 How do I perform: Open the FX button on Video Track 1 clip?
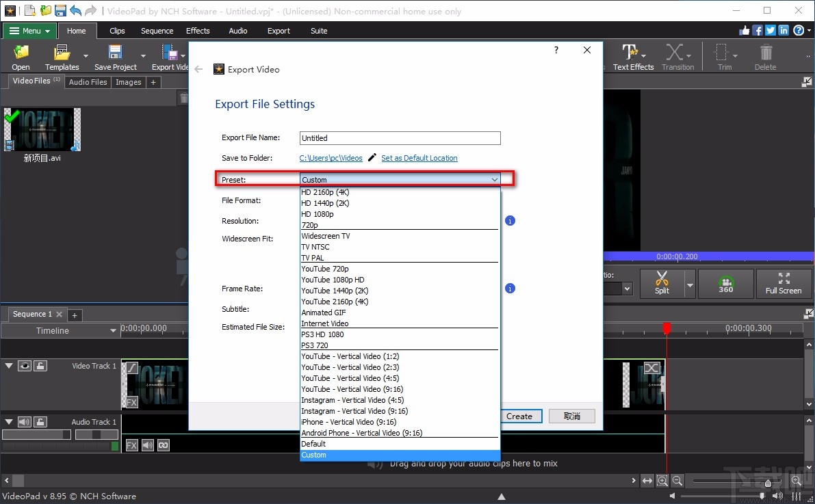[131, 402]
